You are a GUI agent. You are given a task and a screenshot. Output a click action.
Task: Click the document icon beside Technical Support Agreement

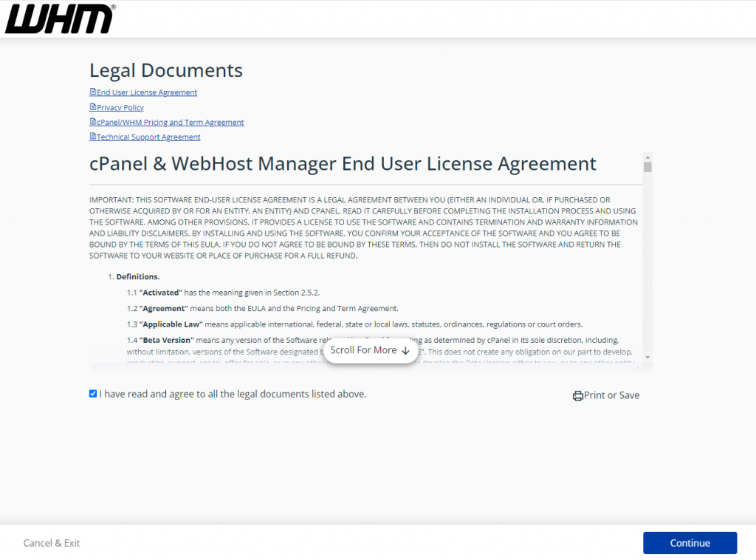pos(92,137)
